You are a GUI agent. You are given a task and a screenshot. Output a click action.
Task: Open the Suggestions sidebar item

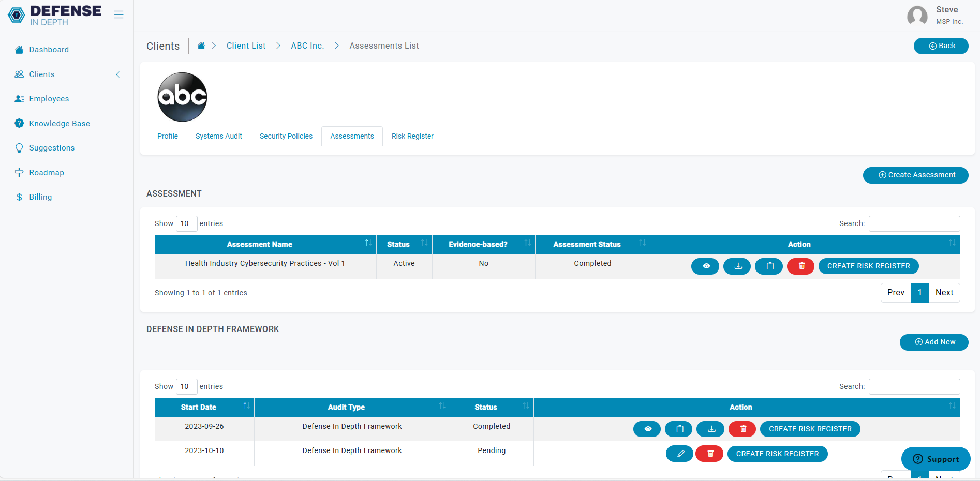point(52,147)
